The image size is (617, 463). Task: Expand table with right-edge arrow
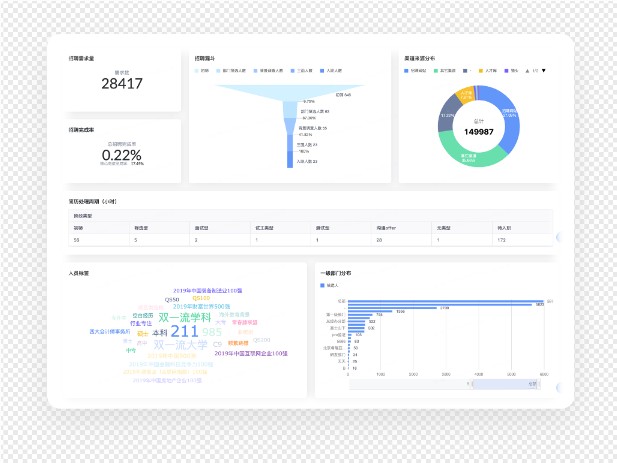pyautogui.click(x=558, y=238)
